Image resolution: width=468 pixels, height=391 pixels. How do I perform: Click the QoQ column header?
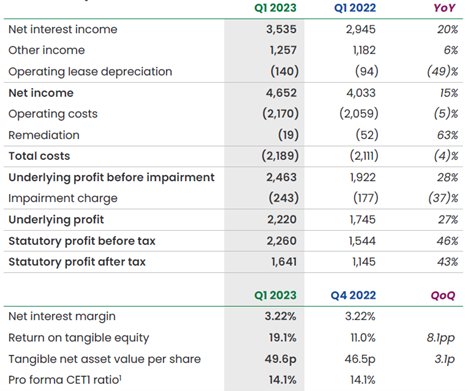coord(443,295)
